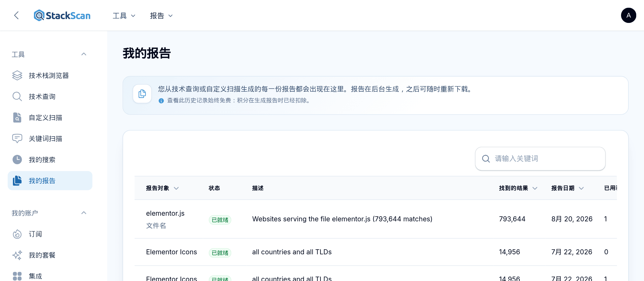Click the date 8月 20, 2026
Viewport: 644px width, 281px height.
point(572,219)
